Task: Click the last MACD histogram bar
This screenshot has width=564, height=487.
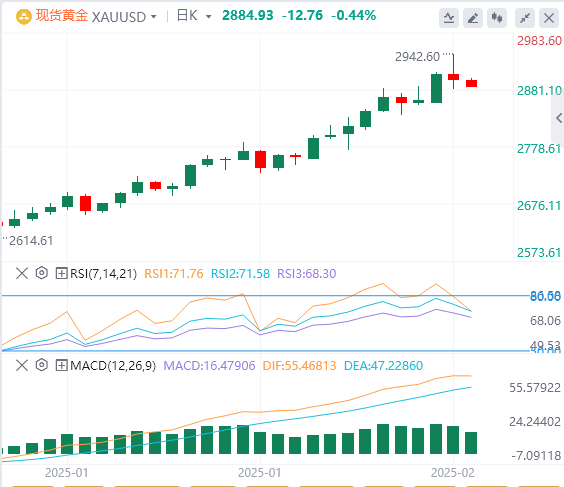Action: [471, 443]
